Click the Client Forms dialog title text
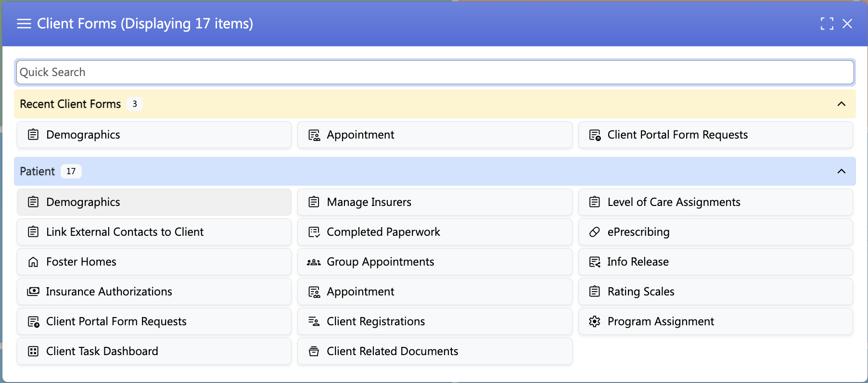868x383 pixels. tap(145, 24)
